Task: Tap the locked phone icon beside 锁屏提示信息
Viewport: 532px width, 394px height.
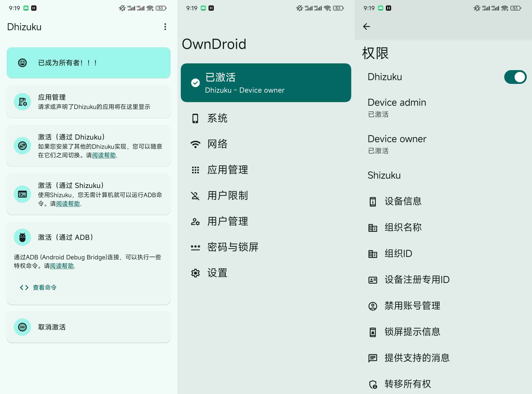Action: tap(373, 332)
